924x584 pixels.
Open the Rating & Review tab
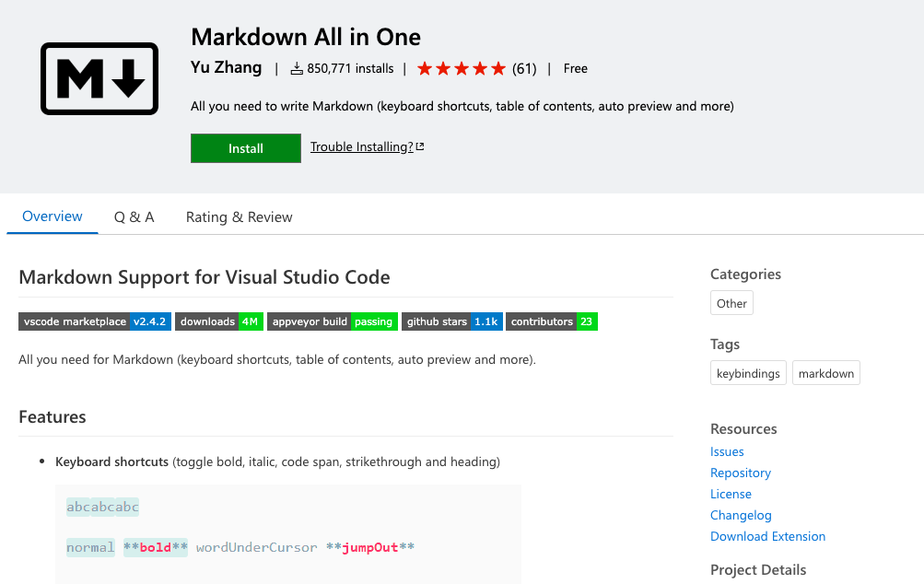pos(240,216)
